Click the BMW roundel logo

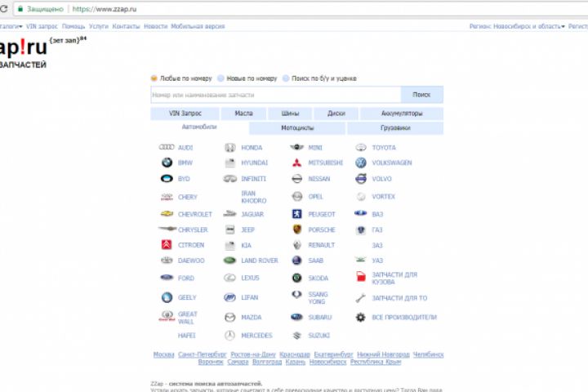tap(167, 163)
